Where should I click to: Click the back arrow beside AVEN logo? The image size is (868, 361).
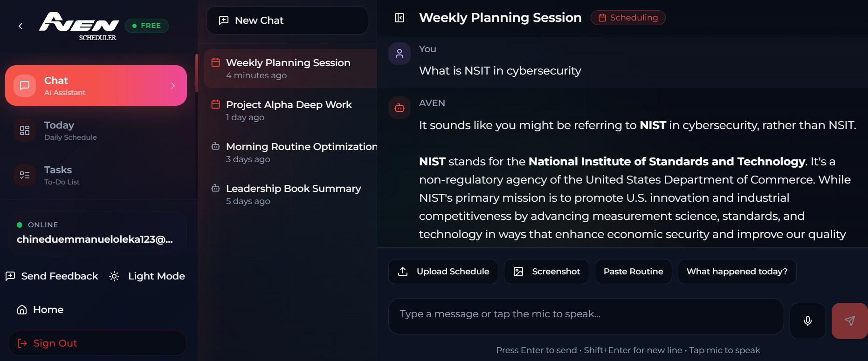(21, 26)
